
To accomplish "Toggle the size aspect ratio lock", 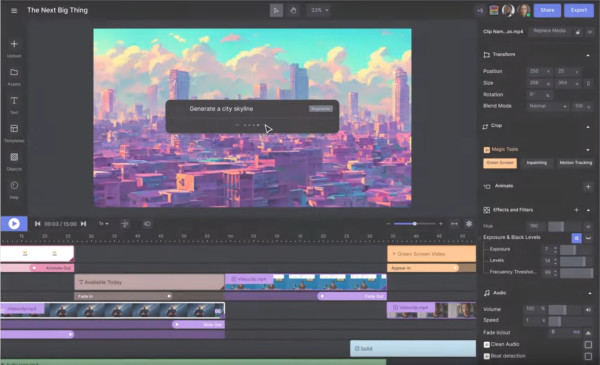I will tap(588, 83).
